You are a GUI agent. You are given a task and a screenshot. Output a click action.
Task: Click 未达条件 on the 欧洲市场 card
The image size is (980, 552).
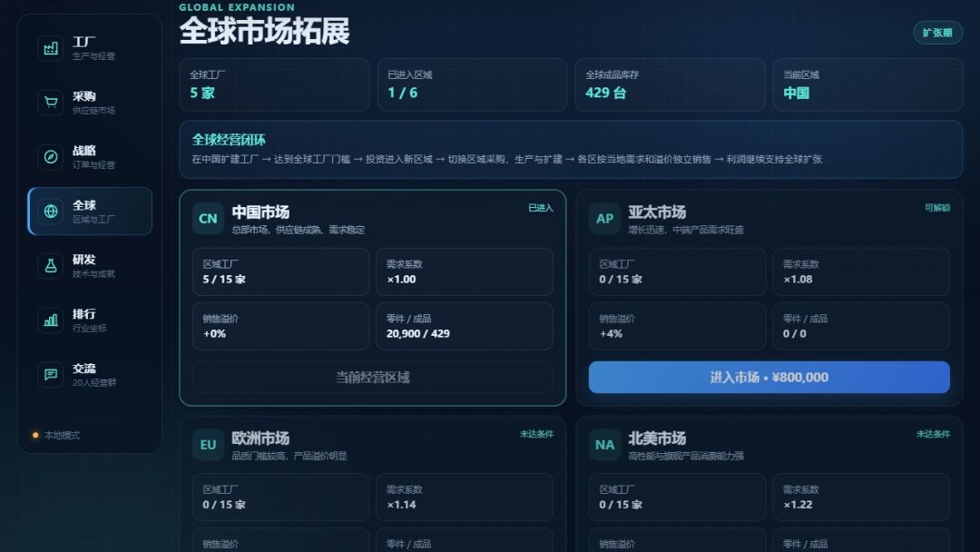[536, 434]
